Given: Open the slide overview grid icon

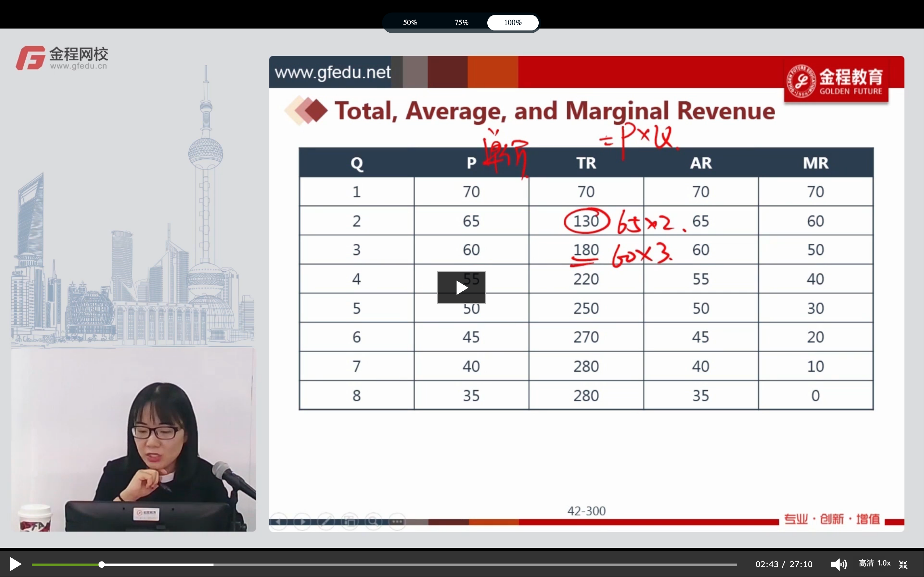Looking at the screenshot, I should point(350,521).
